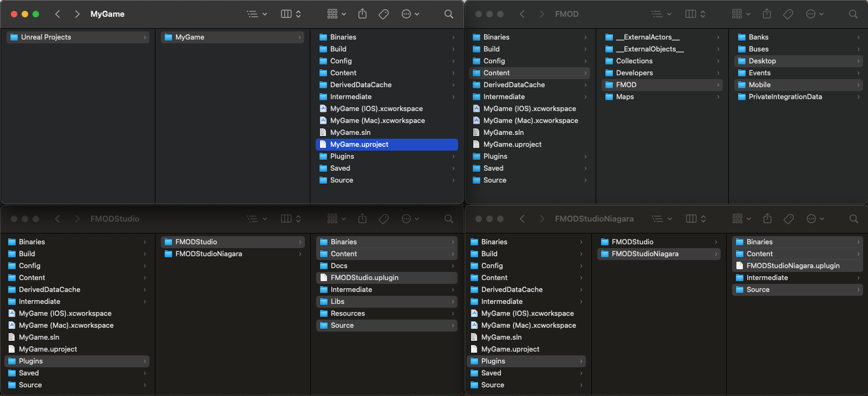
Task: Select the PrivateIntegrationData folder
Action: click(x=799, y=97)
